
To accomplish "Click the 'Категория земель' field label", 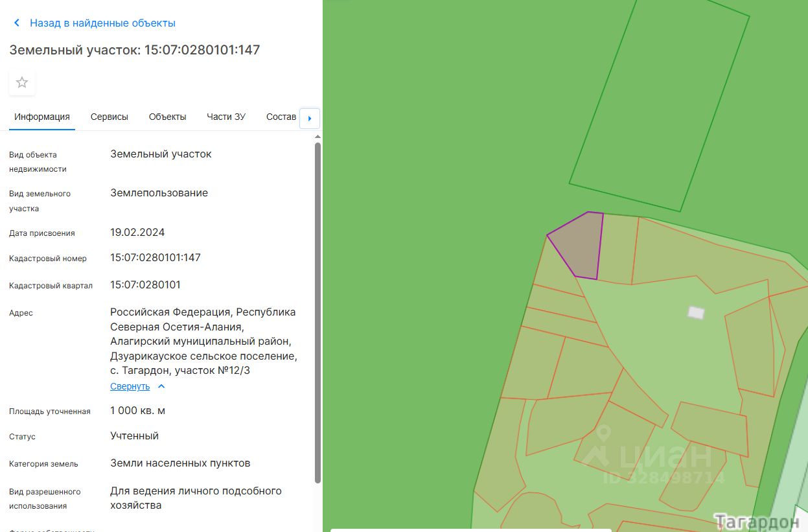I will (x=43, y=464).
